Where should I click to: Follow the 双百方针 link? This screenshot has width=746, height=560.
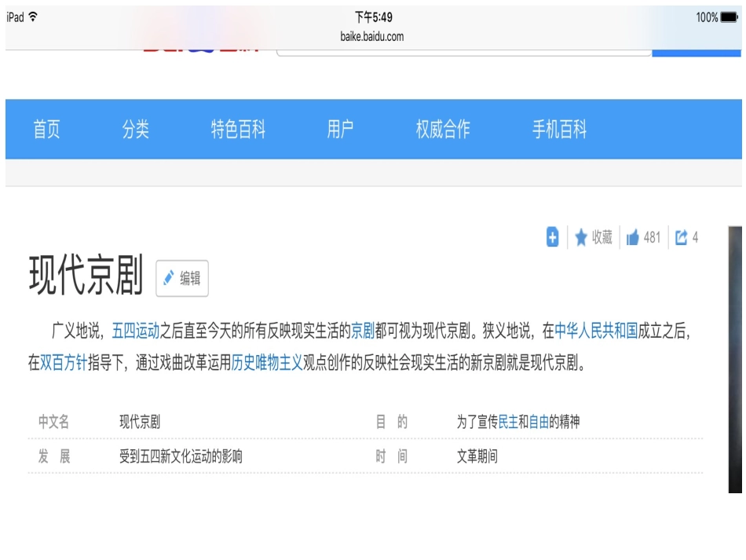(64, 363)
